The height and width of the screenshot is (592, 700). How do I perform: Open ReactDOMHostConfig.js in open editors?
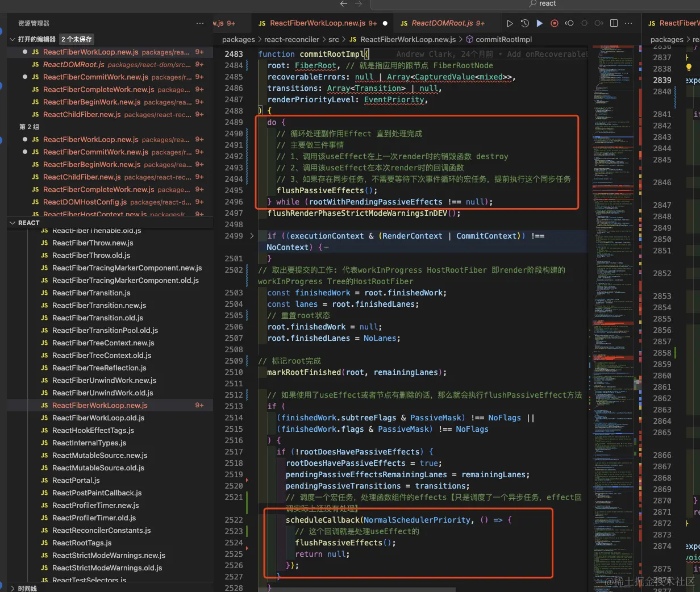pyautogui.click(x=110, y=202)
